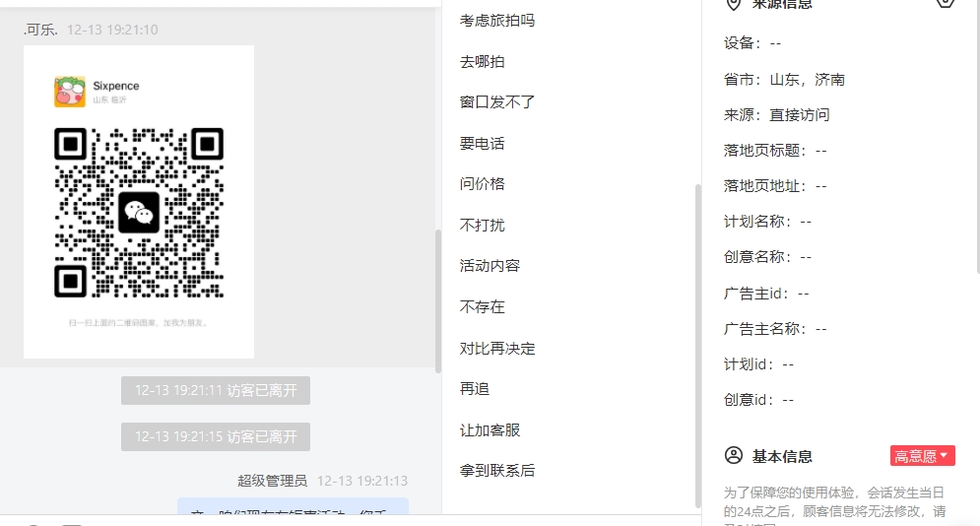The height and width of the screenshot is (526, 980).
Task: Select quick reply 去哪拍
Action: [x=482, y=62]
